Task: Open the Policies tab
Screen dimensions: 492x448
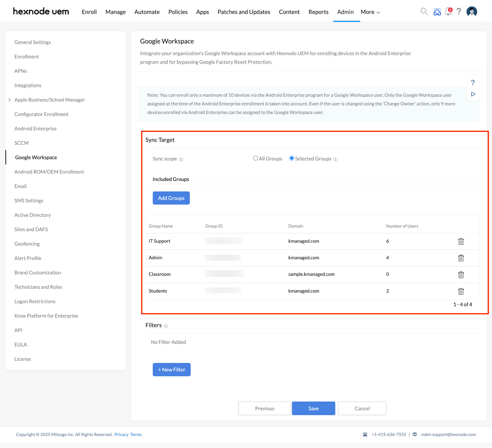Action: 178,12
